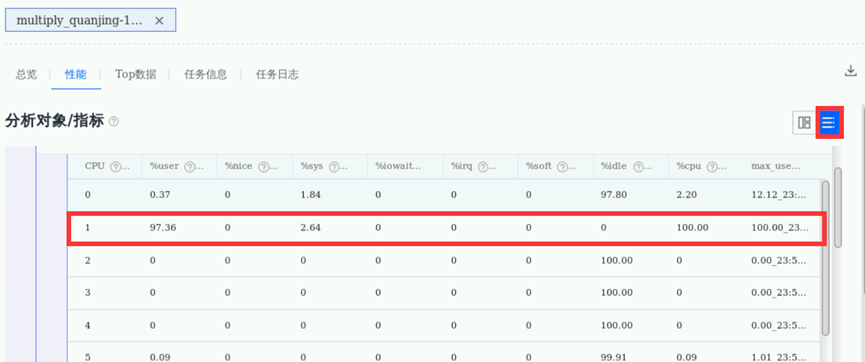Click help icon in %cpu column header
The image size is (865, 362).
(x=712, y=166)
